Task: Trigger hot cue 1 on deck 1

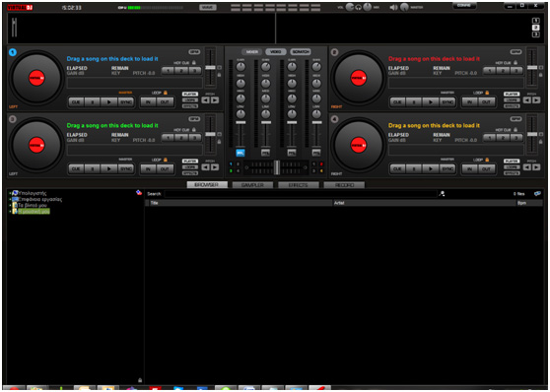Action: pyautogui.click(x=168, y=71)
